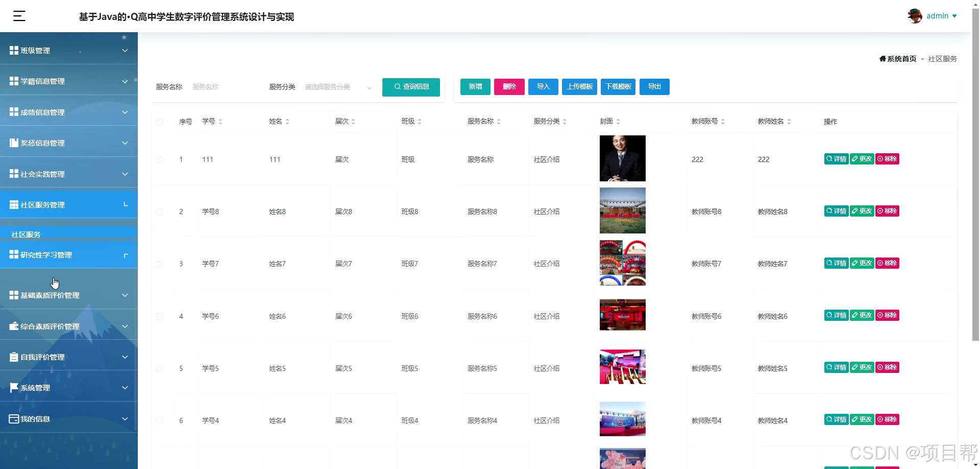The width and height of the screenshot is (980, 469).
Task: Sort by 服务名称 column arrows
Action: (499, 122)
